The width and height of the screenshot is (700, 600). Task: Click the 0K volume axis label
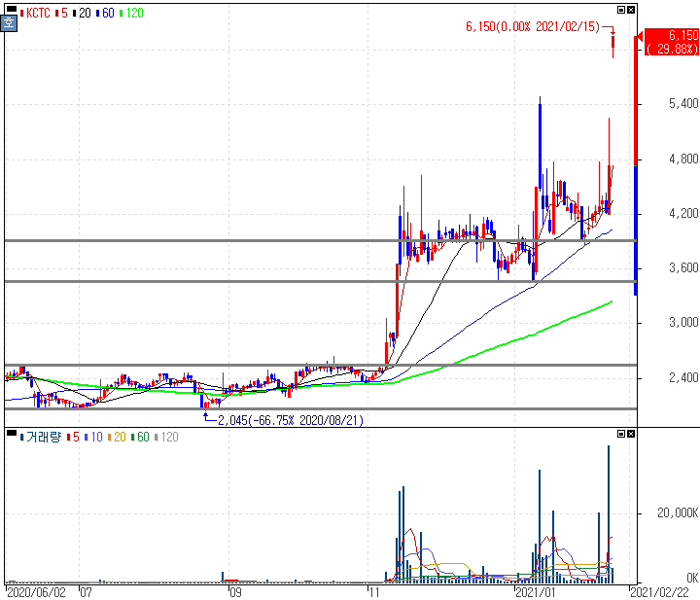pos(692,579)
